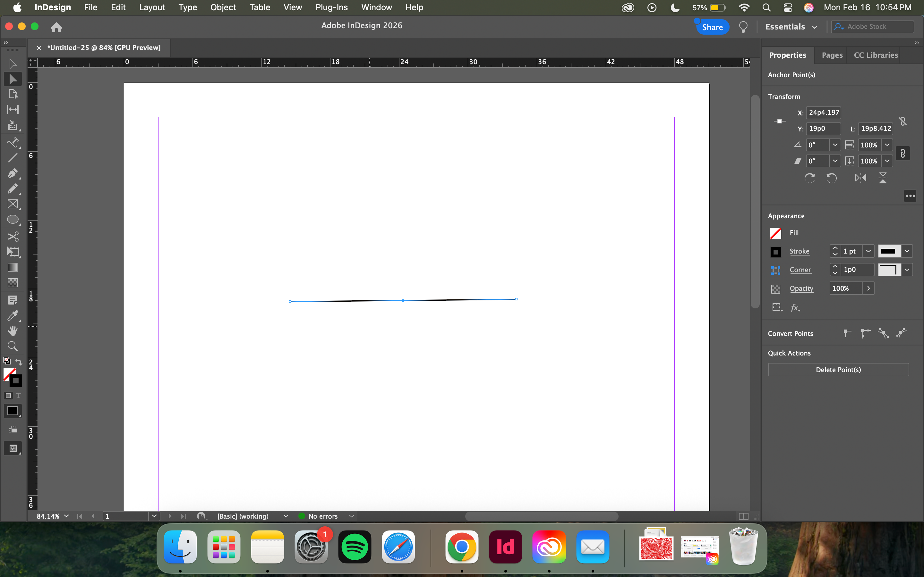
Task: Rotate 90° clockwise icon in Transform
Action: coord(809,178)
